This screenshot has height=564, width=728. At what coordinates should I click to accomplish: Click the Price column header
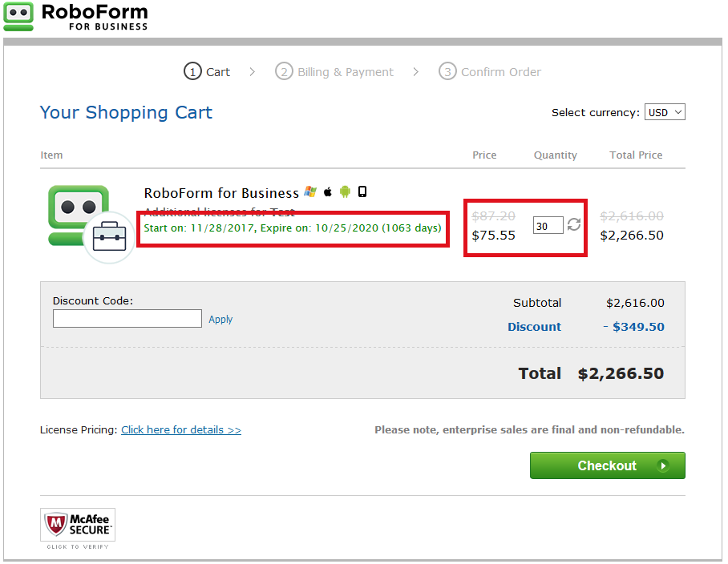(484, 155)
